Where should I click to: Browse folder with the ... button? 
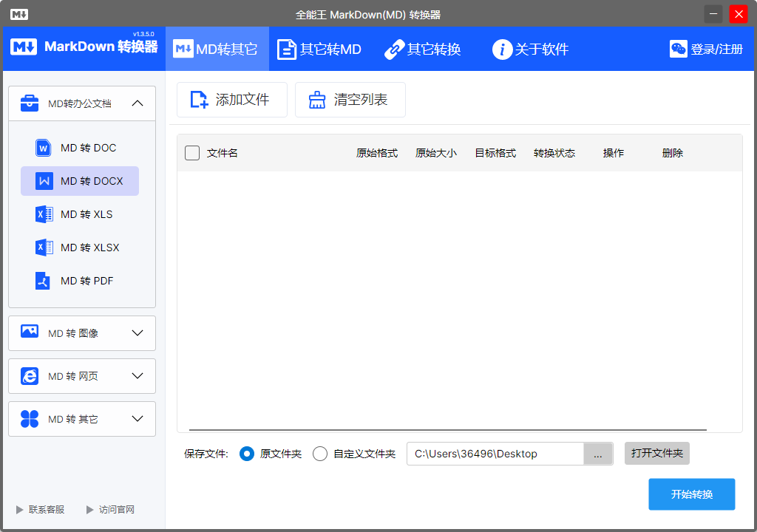[598, 454]
